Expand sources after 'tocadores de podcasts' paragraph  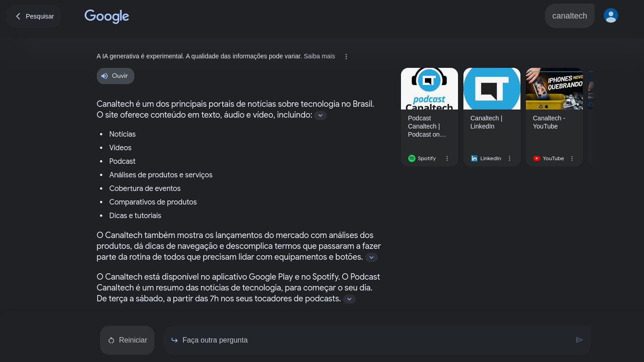coord(349,299)
